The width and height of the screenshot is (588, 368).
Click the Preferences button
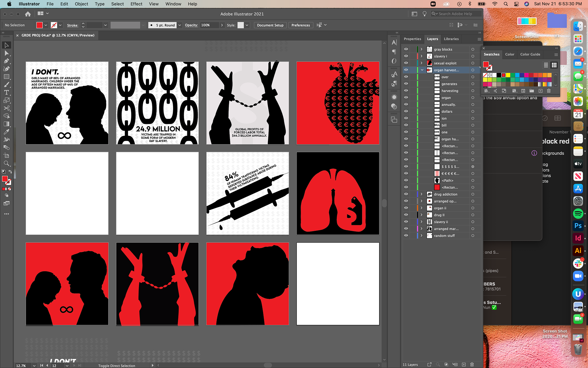[300, 25]
